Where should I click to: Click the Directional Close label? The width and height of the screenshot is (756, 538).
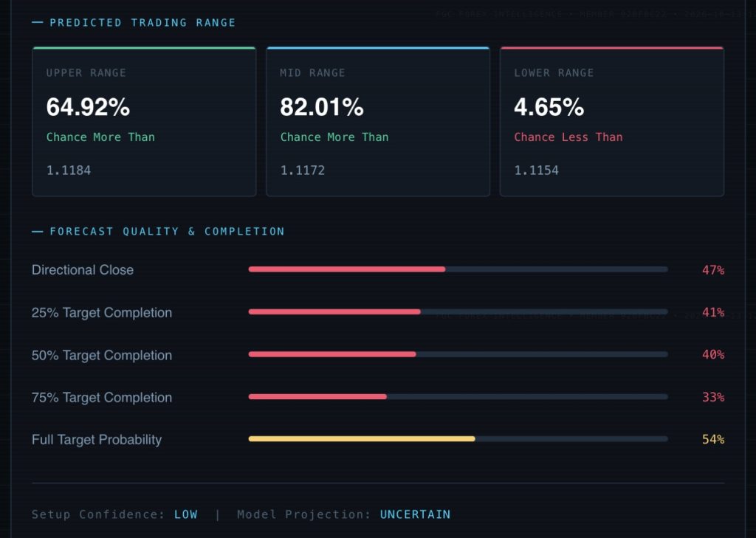coord(83,270)
